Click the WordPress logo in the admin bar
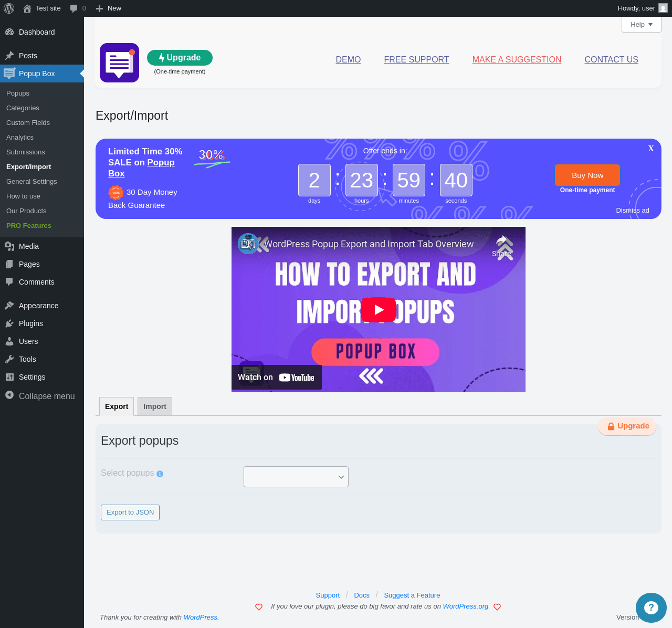Image resolution: width=672 pixels, height=628 pixels. [x=9, y=8]
